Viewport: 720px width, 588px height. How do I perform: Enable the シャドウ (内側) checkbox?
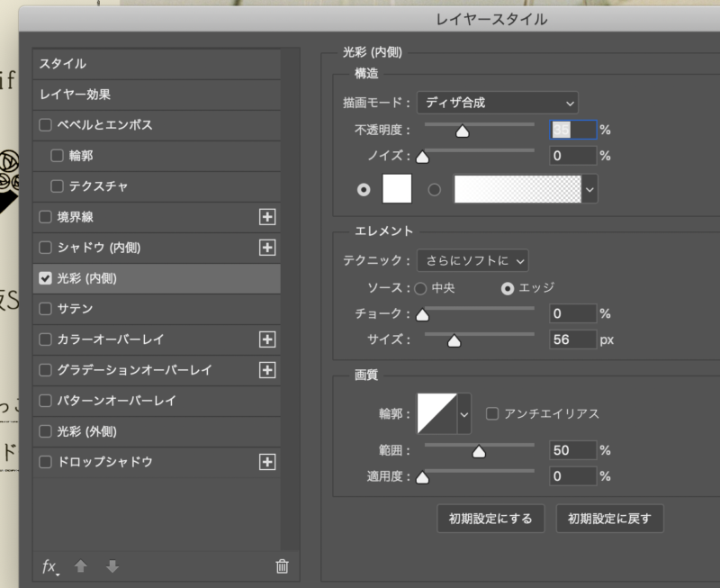(x=45, y=248)
